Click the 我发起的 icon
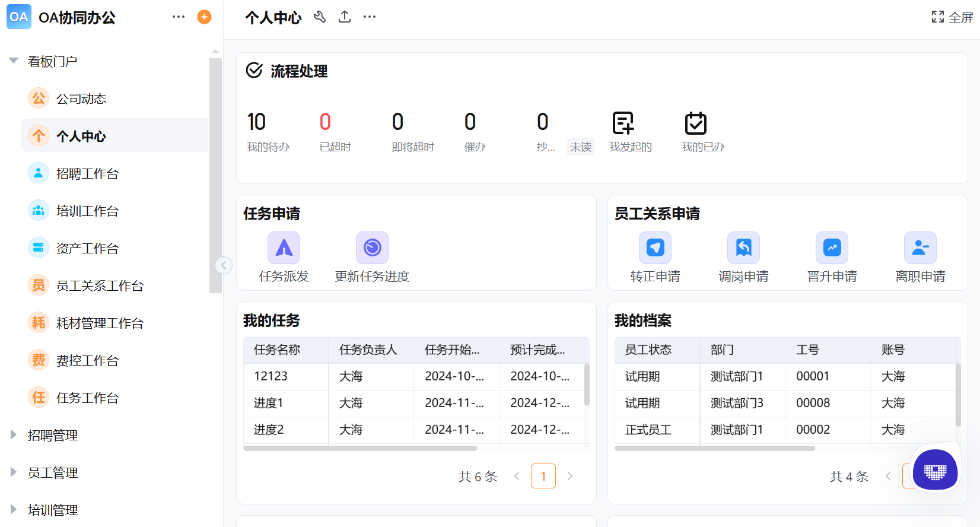The width and height of the screenshot is (980, 527). [x=623, y=123]
